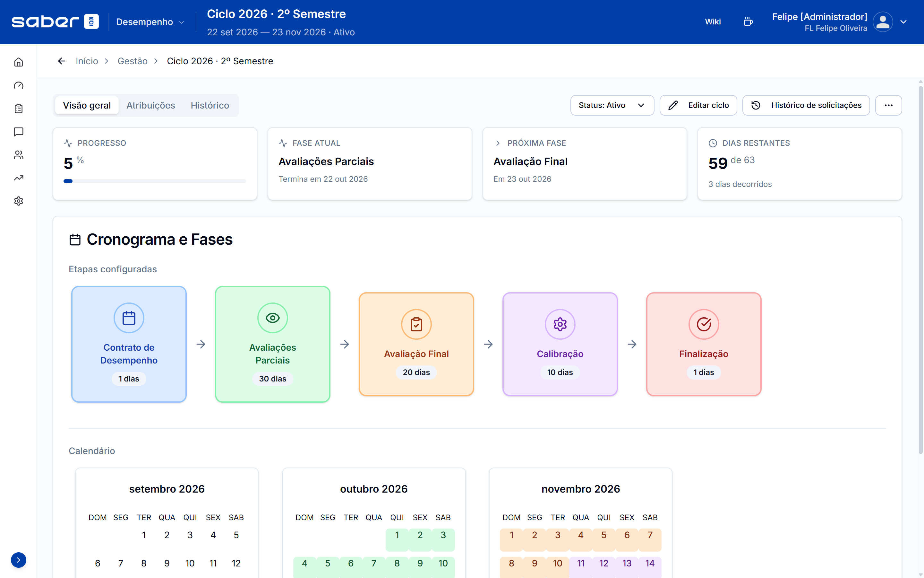Viewport: 924px width, 578px height.
Task: Open the Desempenho module dropdown
Action: tap(150, 22)
